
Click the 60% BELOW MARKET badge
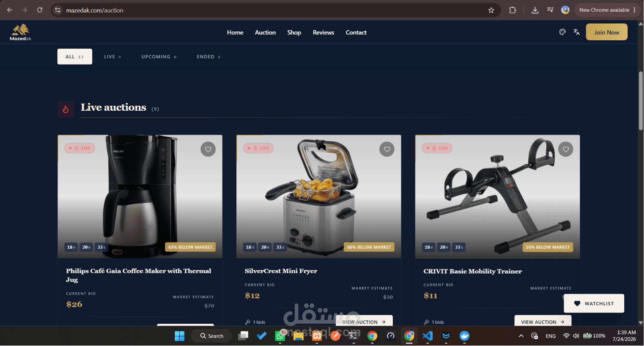(x=369, y=247)
